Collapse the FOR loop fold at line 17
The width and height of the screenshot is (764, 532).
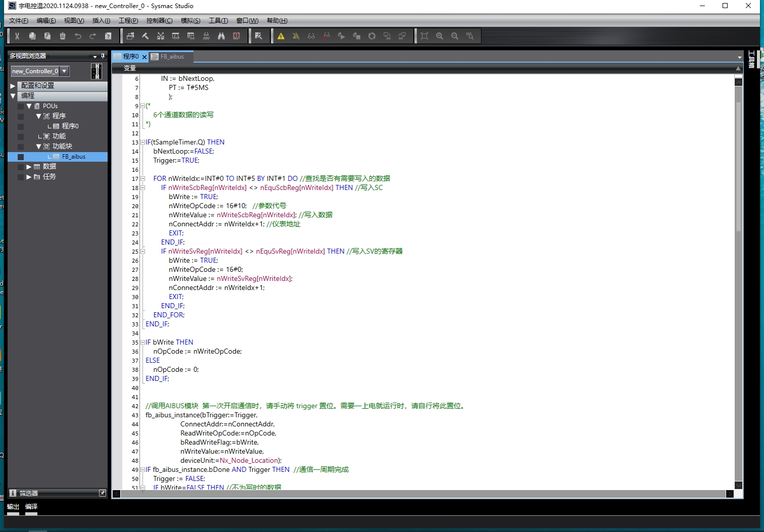(142, 178)
